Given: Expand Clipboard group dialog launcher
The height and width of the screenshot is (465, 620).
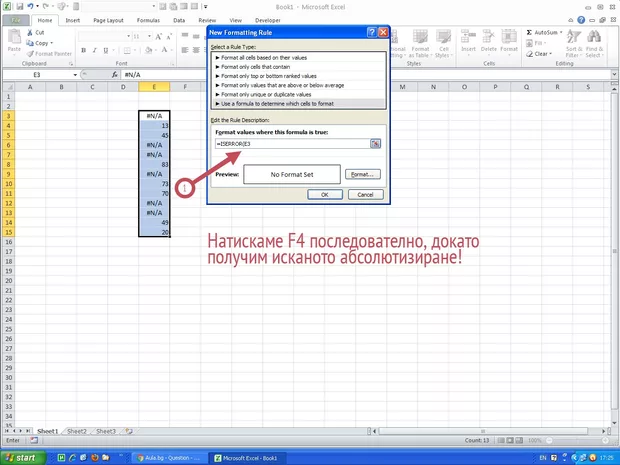Looking at the screenshot, I should (x=71, y=64).
